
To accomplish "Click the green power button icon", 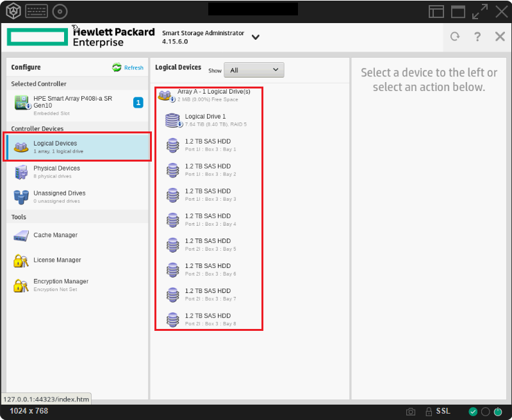I will pos(498,412).
